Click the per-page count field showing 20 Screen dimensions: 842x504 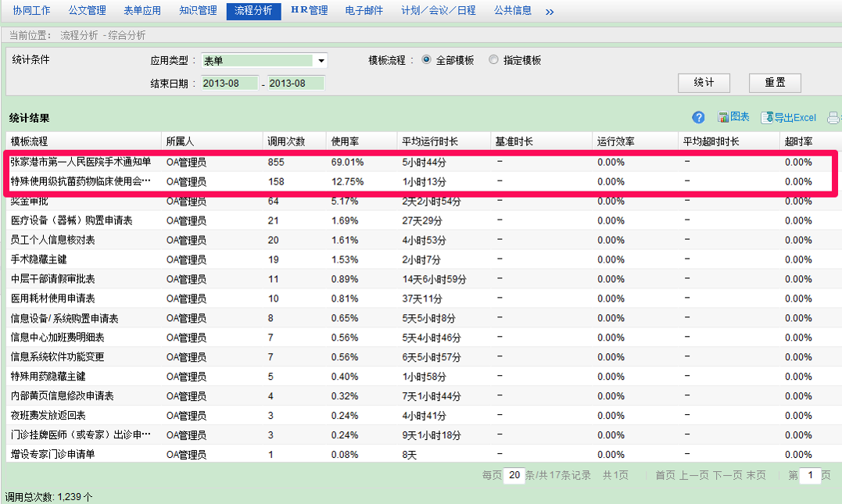(x=514, y=475)
